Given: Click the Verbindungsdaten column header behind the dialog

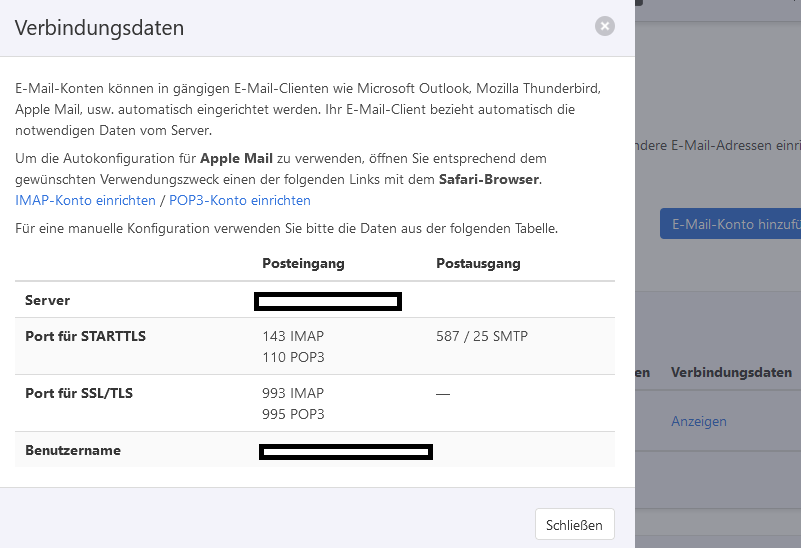Looking at the screenshot, I should pyautogui.click(x=730, y=372).
